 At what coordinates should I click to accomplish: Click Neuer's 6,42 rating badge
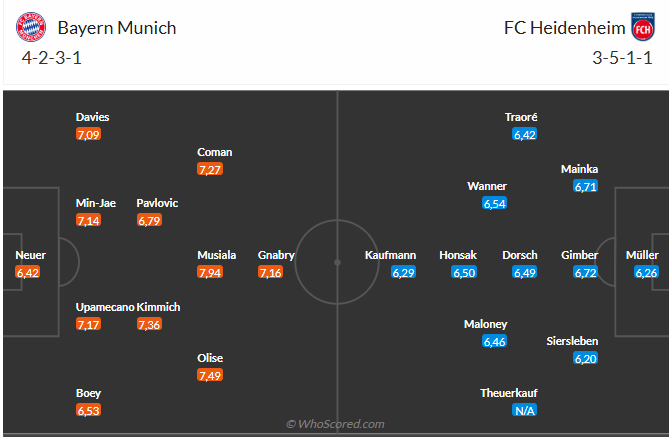pos(27,272)
